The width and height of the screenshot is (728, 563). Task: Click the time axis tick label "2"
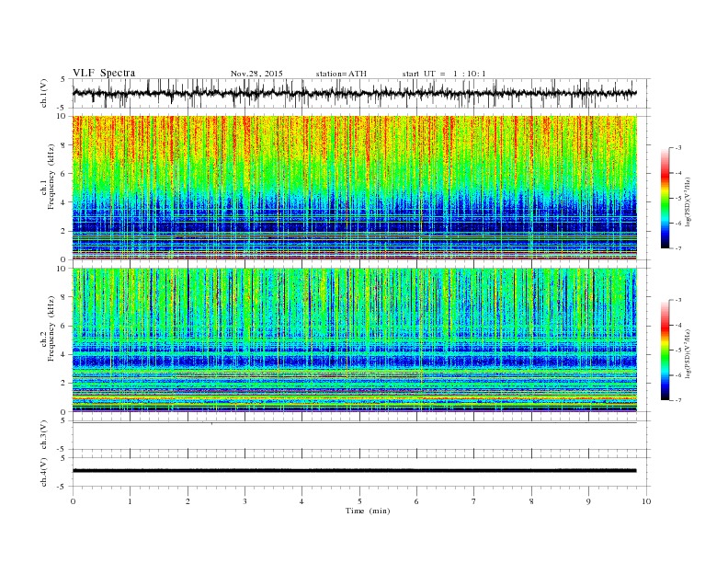188,501
